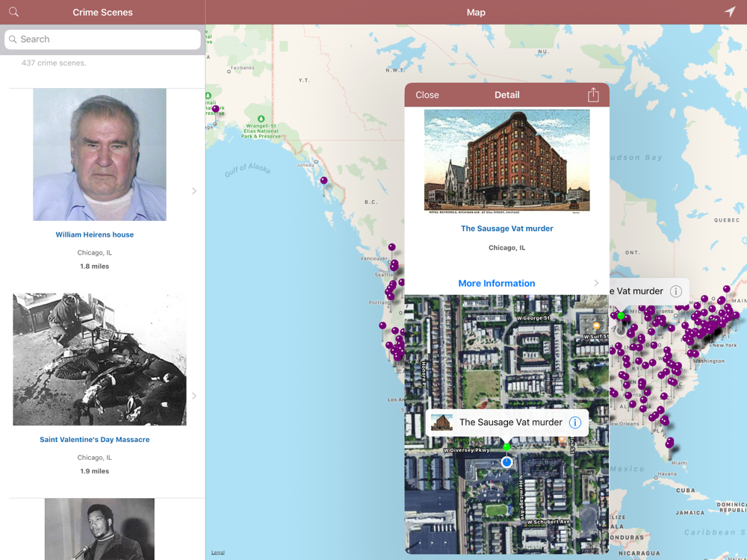The image size is (747, 560).
Task: Expand the Saint Valentine's Day Massacre row chevron
Action: click(x=194, y=396)
